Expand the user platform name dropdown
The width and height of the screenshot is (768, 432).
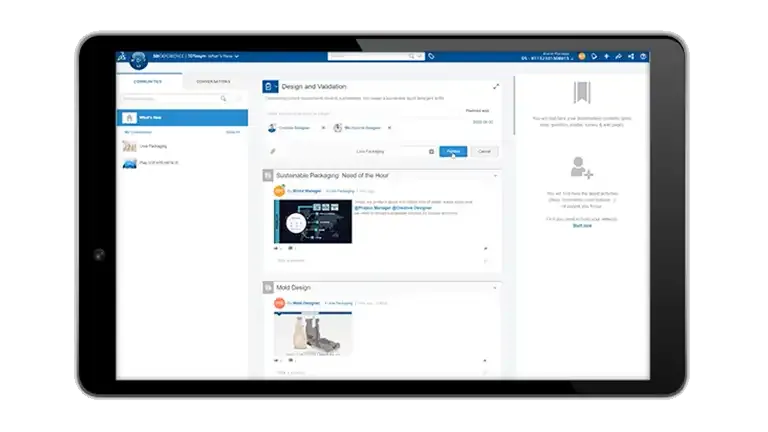tap(547, 58)
